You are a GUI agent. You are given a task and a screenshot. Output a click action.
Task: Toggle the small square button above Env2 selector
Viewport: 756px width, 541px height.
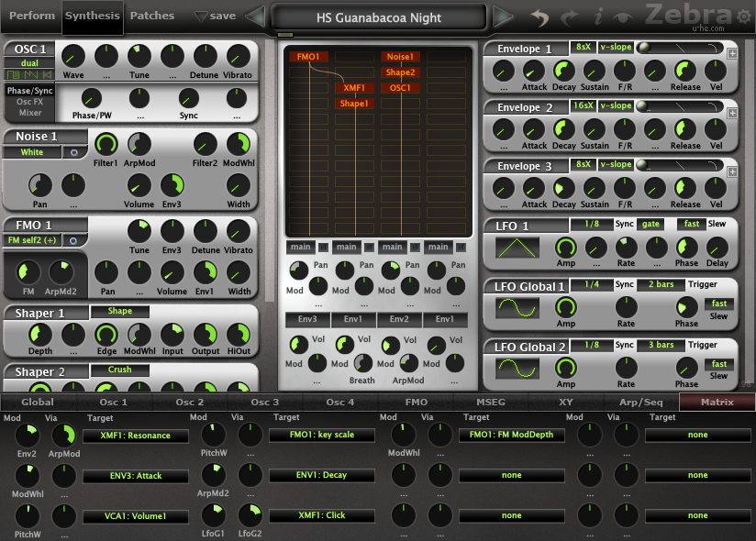415,248
